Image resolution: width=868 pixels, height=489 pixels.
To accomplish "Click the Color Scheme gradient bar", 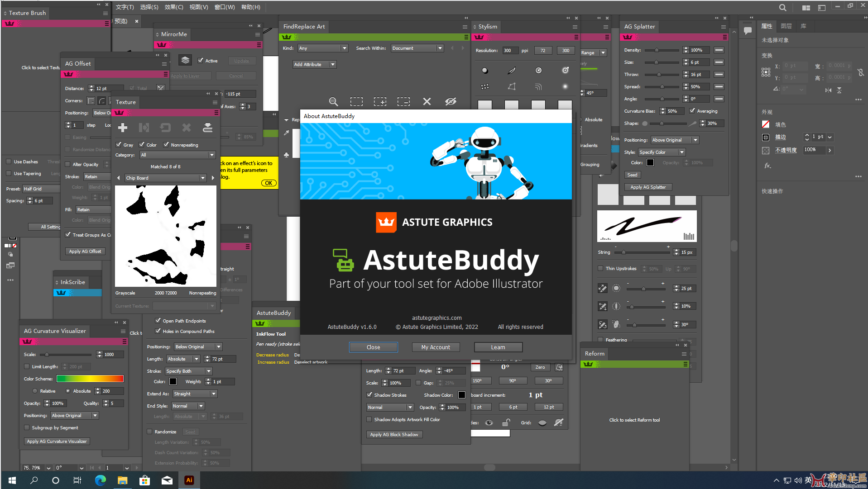I will click(90, 379).
